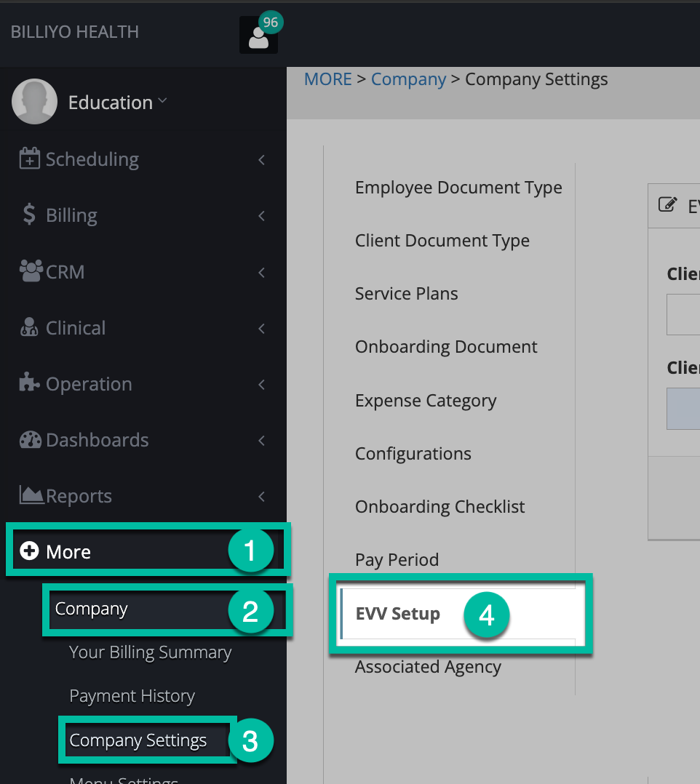700x784 pixels.
Task: Click the Company breadcrumb link
Action: click(408, 79)
